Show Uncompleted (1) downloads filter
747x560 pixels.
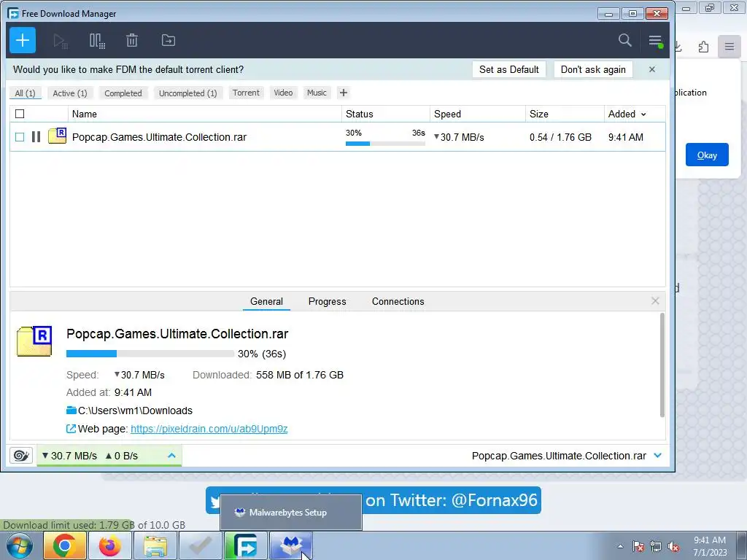click(188, 93)
